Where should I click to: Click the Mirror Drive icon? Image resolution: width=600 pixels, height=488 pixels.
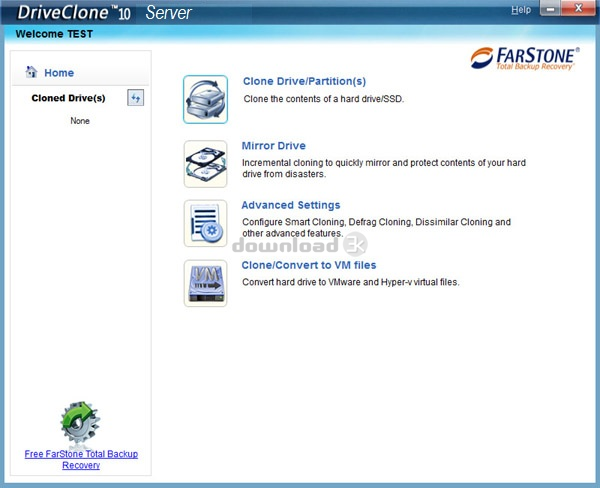click(205, 163)
